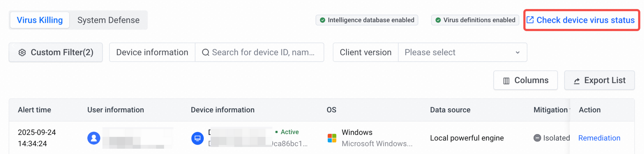The height and width of the screenshot is (154, 644).
Task: Click the search magnifier icon
Action: tap(205, 52)
